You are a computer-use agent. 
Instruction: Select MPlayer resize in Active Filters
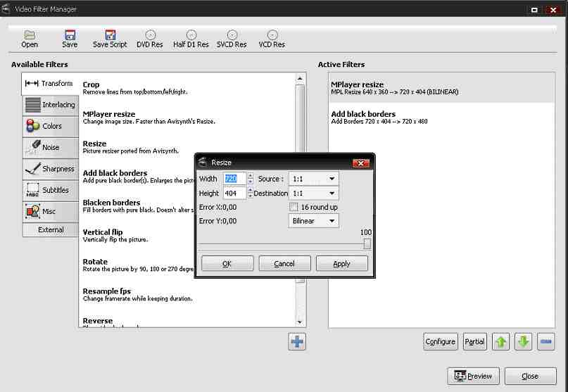441,88
